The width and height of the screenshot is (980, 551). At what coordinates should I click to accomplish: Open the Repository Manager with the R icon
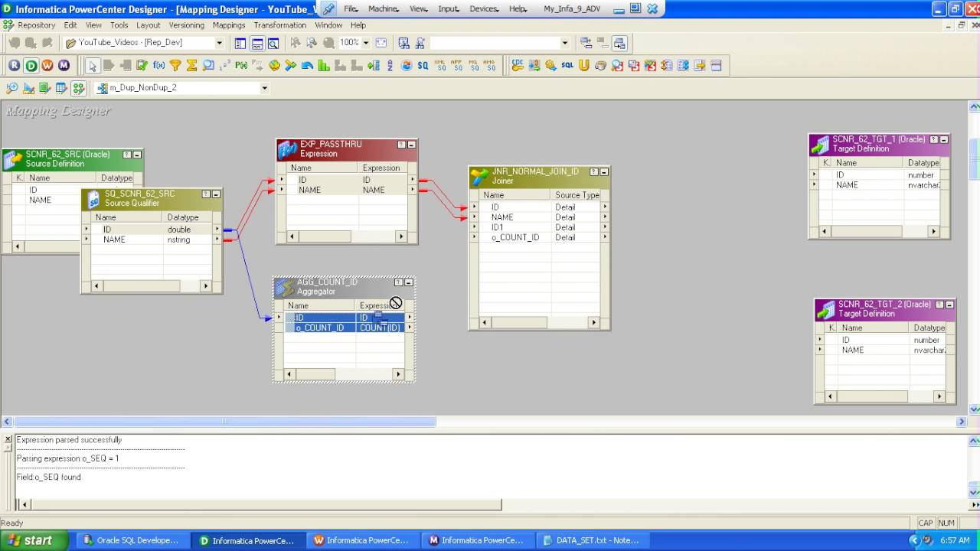(15, 66)
